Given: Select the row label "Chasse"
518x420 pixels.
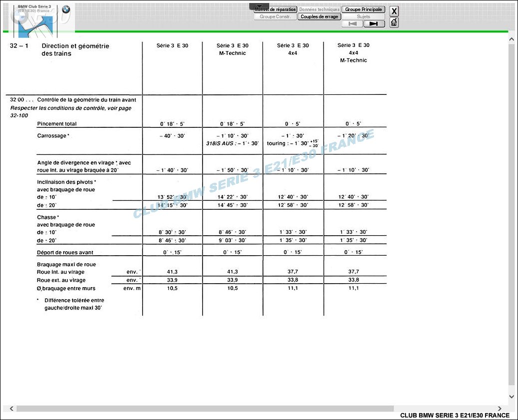Looking at the screenshot, I should (x=48, y=217).
